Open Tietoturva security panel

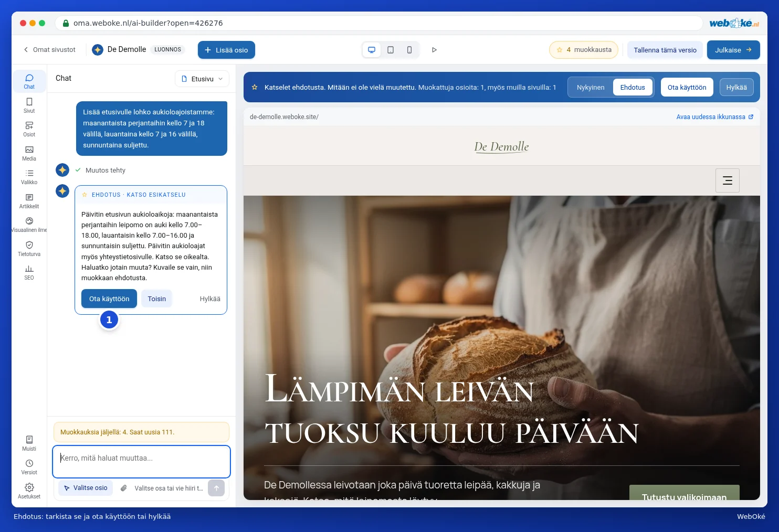(29, 249)
